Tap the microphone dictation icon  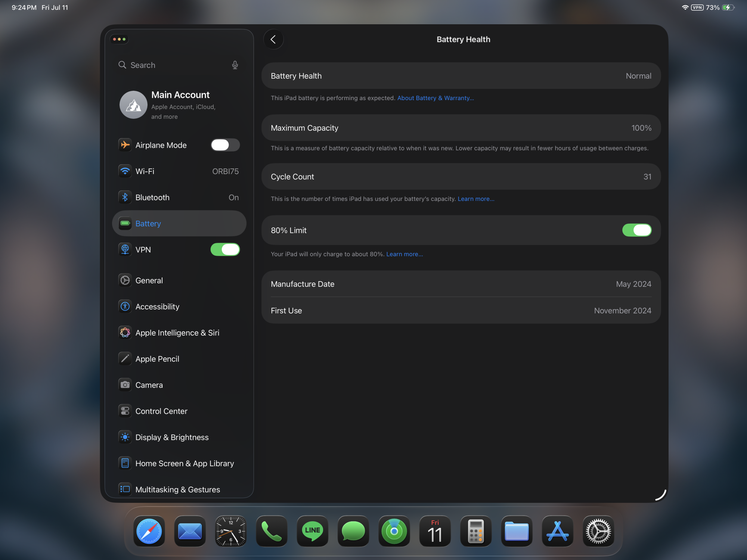click(235, 65)
